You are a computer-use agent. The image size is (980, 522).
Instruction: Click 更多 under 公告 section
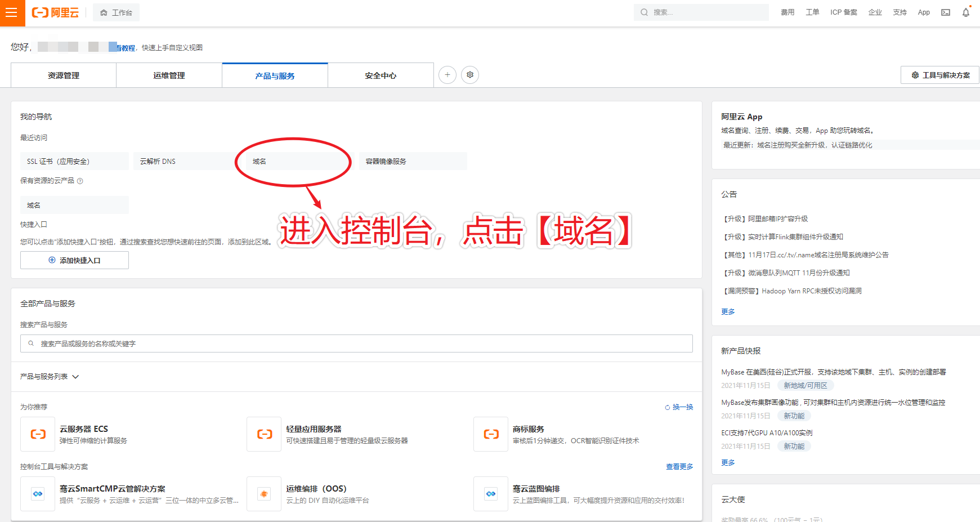point(728,311)
